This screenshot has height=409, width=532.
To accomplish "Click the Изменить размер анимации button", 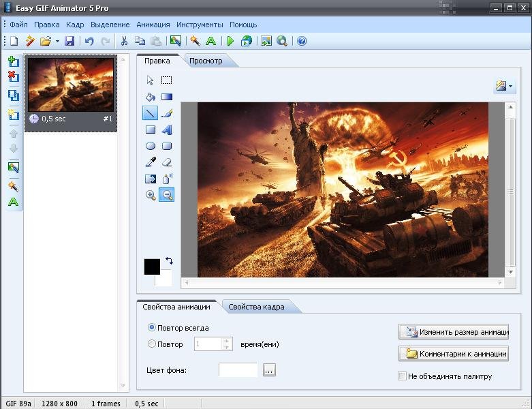I will (x=454, y=332).
